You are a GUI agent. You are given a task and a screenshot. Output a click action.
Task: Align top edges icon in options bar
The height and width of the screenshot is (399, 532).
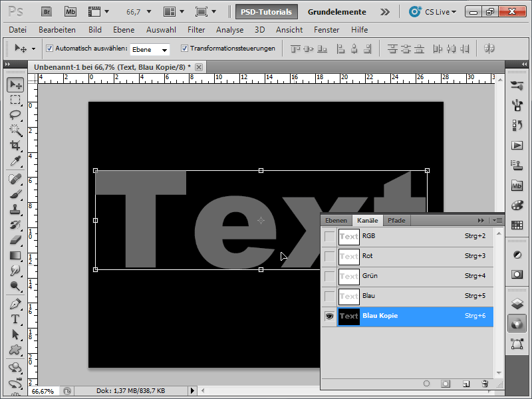tap(295, 49)
